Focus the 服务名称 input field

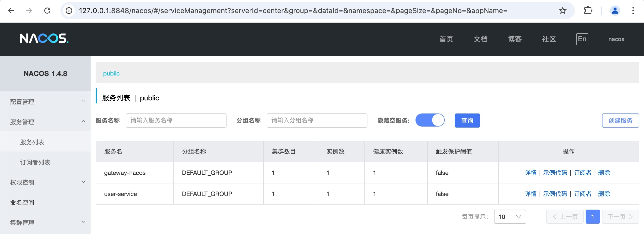[176, 121]
